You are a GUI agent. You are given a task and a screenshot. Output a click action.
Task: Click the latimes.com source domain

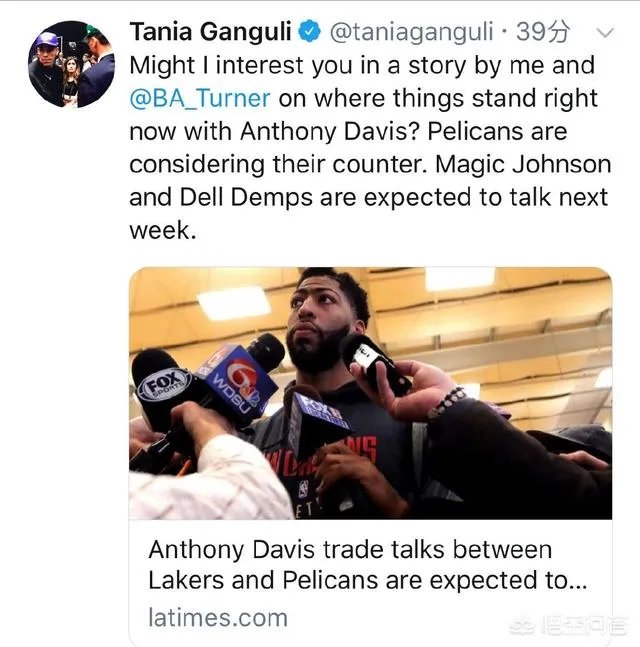tap(218, 618)
